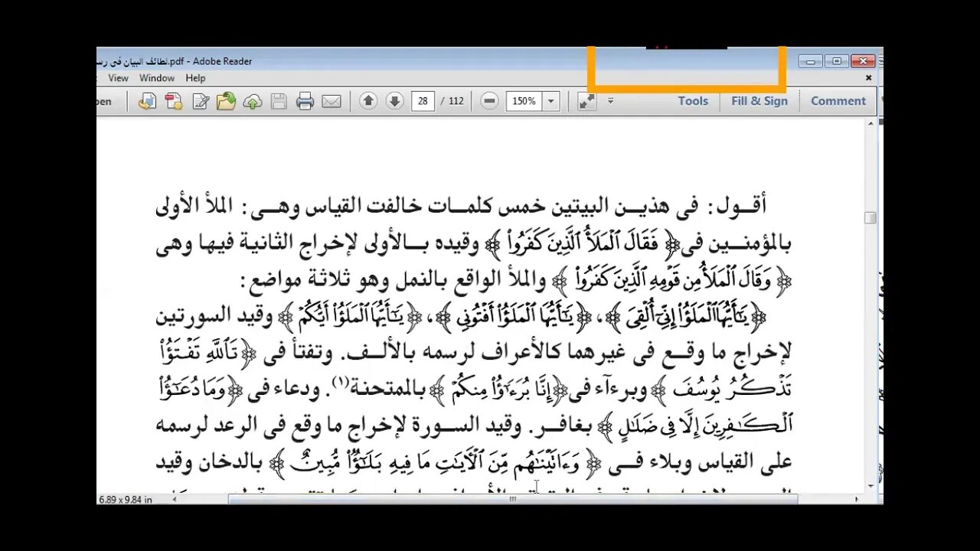Print the document with printer icon
Viewport: 980px width, 551px height.
pyautogui.click(x=305, y=101)
